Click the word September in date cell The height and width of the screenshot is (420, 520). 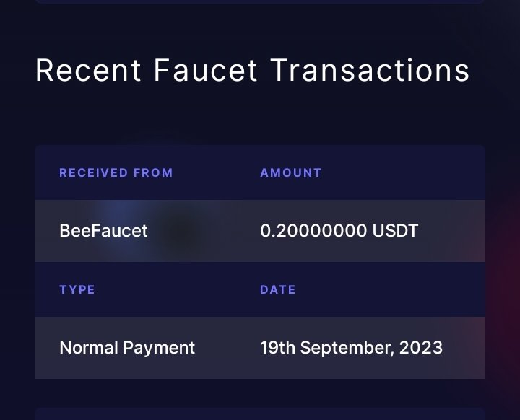347,349
